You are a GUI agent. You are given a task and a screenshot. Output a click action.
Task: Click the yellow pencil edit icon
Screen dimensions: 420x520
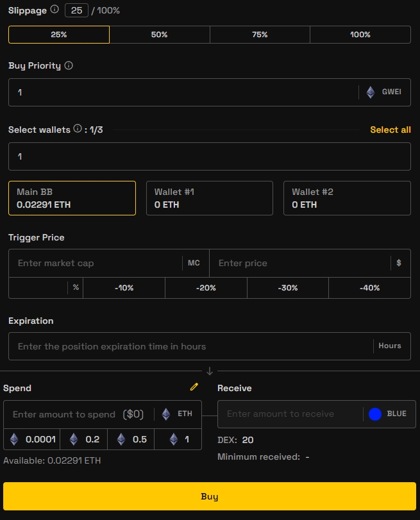pyautogui.click(x=194, y=387)
